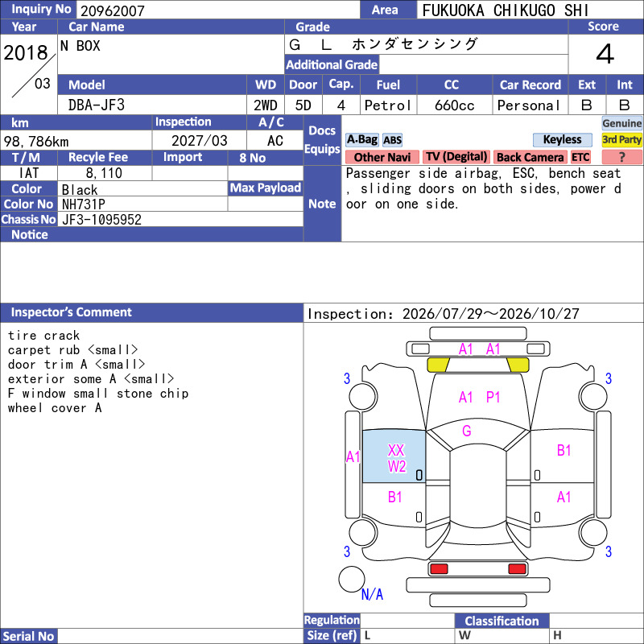Click the left yellow headlight on diagram
This screenshot has width=644, height=644.
click(438, 365)
